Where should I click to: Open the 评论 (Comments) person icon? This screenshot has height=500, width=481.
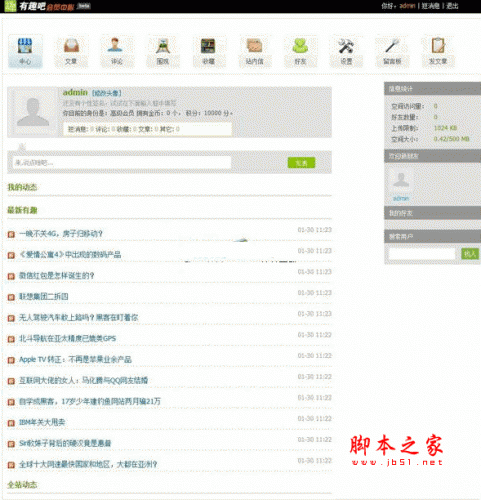click(115, 45)
